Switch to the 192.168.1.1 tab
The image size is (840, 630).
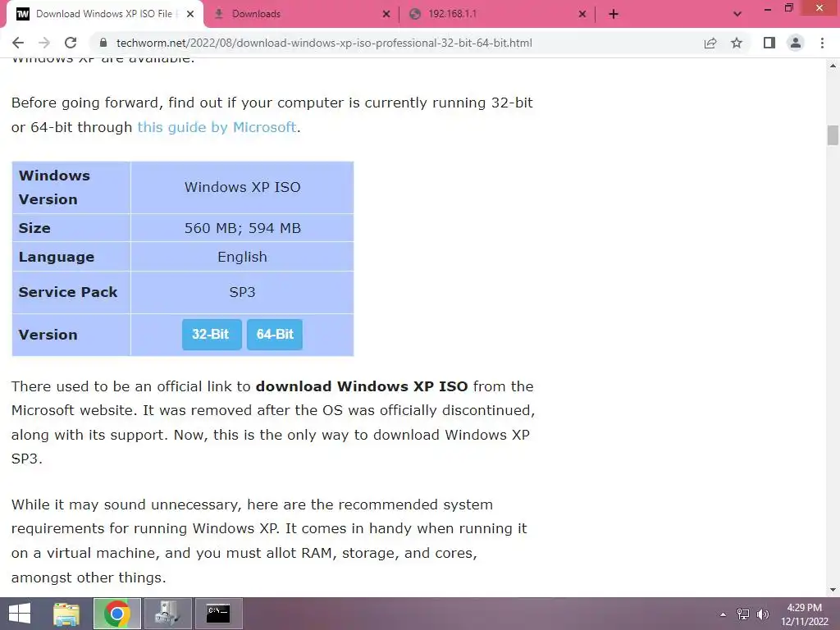point(498,14)
